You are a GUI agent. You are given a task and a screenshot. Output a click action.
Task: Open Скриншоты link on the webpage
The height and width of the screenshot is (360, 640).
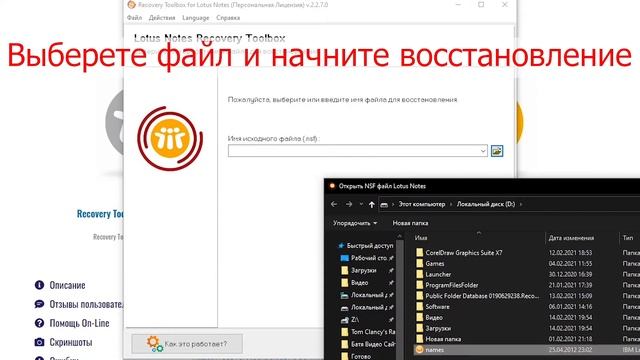tap(71, 342)
